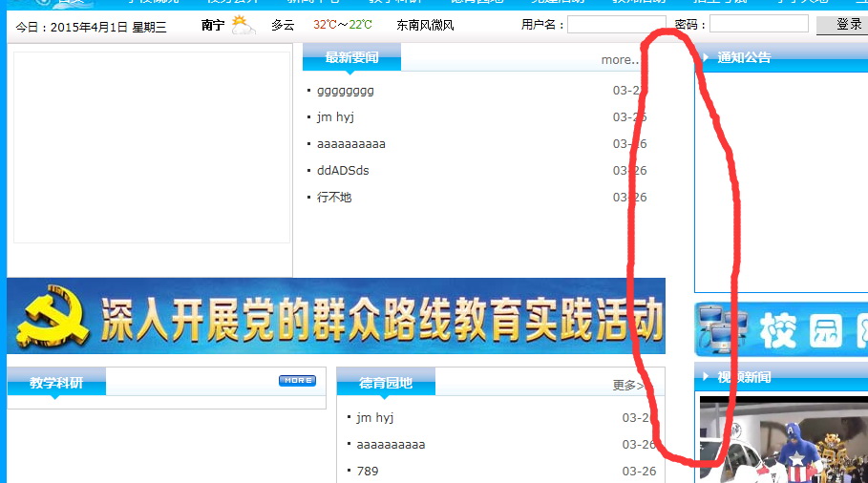Click the partly cloudy weather icon
Image resolution: width=868 pixels, height=483 pixels.
[243, 25]
